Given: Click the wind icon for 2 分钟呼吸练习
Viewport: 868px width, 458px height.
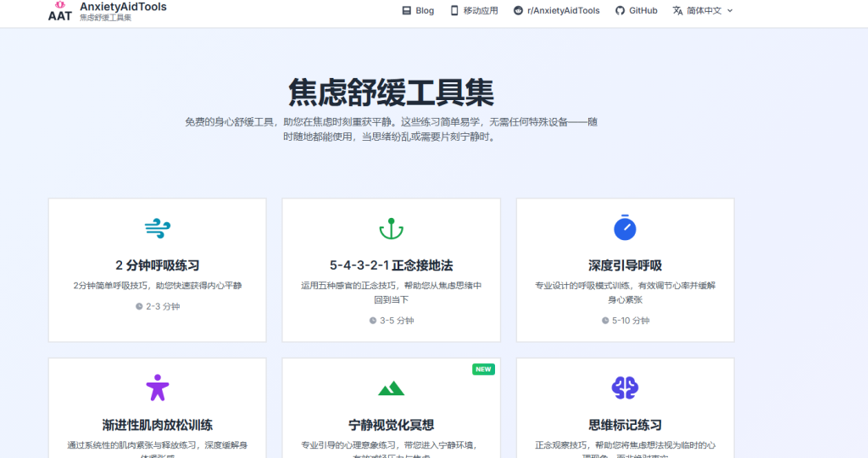Looking at the screenshot, I should pyautogui.click(x=158, y=227).
